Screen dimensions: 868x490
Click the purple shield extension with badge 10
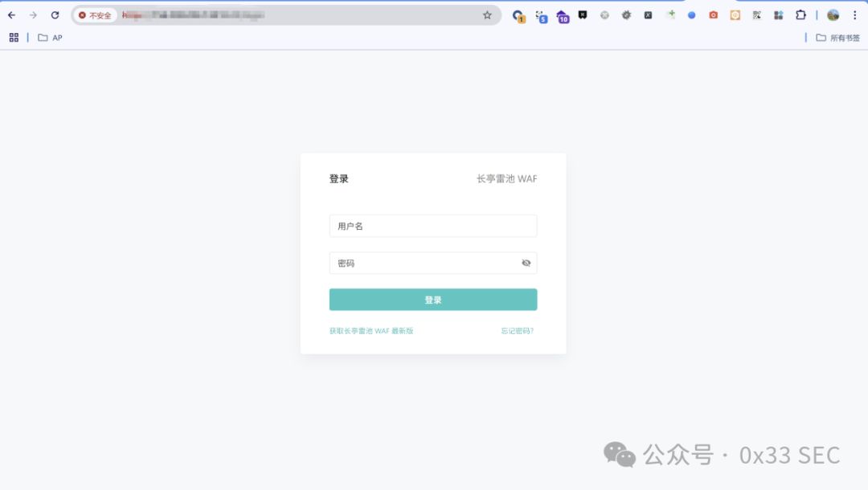[x=563, y=14]
